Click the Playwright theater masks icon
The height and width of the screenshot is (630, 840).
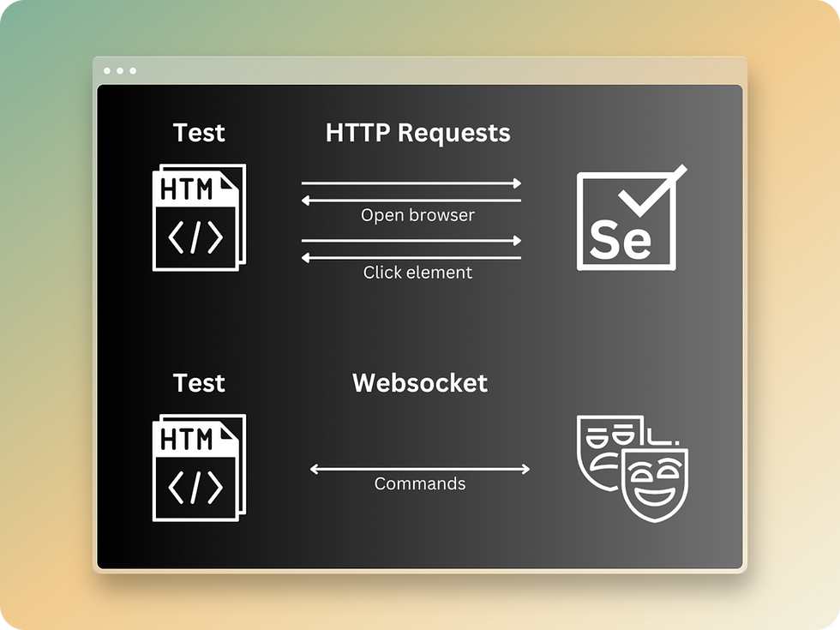pyautogui.click(x=633, y=469)
